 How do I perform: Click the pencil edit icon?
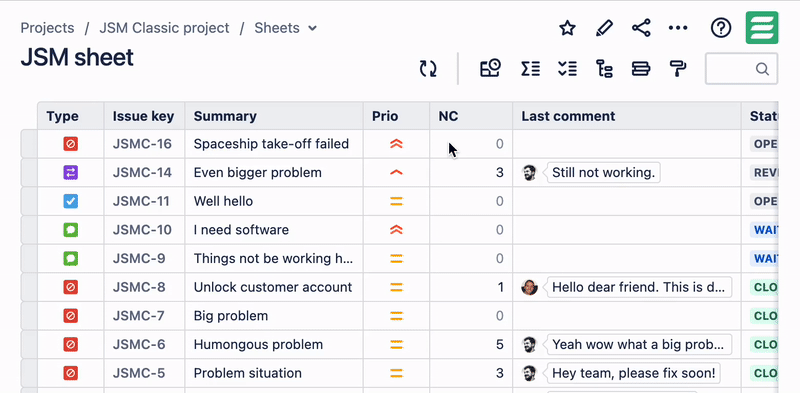605,28
